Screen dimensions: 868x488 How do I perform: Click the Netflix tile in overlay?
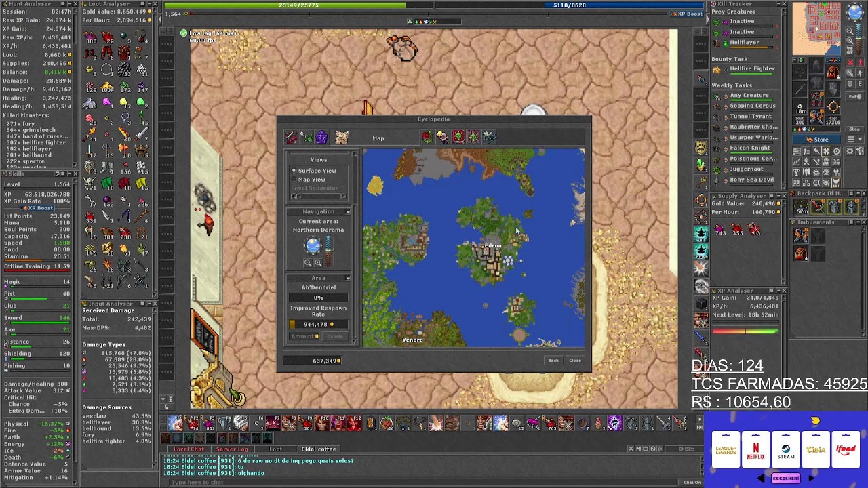click(x=755, y=450)
